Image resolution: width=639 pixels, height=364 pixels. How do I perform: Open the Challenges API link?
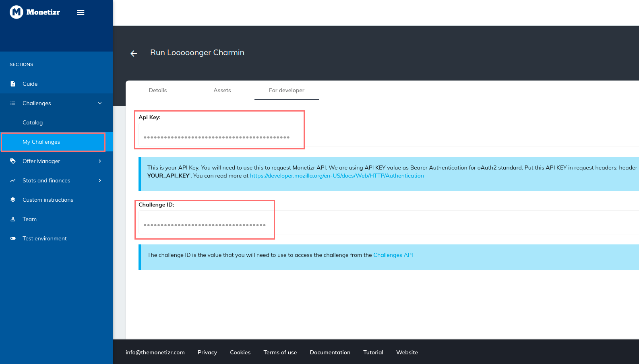(393, 255)
